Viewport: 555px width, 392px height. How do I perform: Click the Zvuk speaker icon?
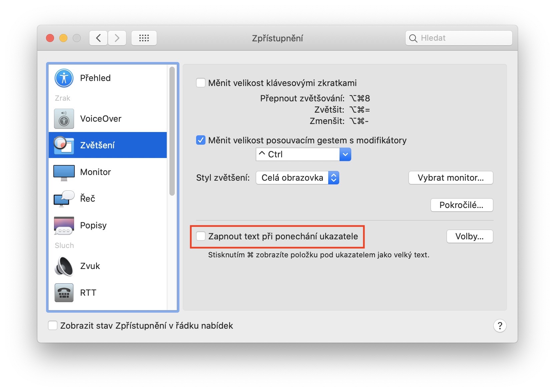(64, 266)
